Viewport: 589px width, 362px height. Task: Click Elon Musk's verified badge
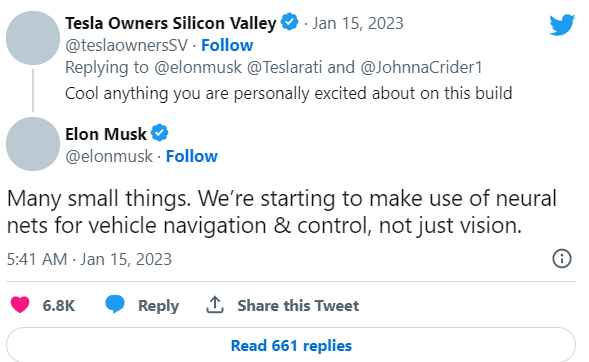[x=160, y=133]
